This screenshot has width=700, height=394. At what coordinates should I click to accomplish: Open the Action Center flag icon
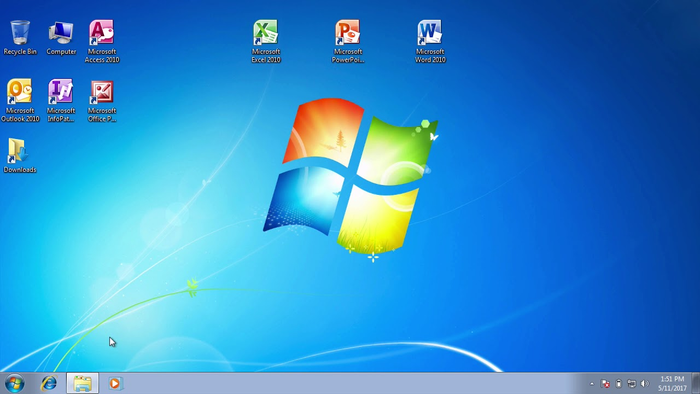[605, 384]
